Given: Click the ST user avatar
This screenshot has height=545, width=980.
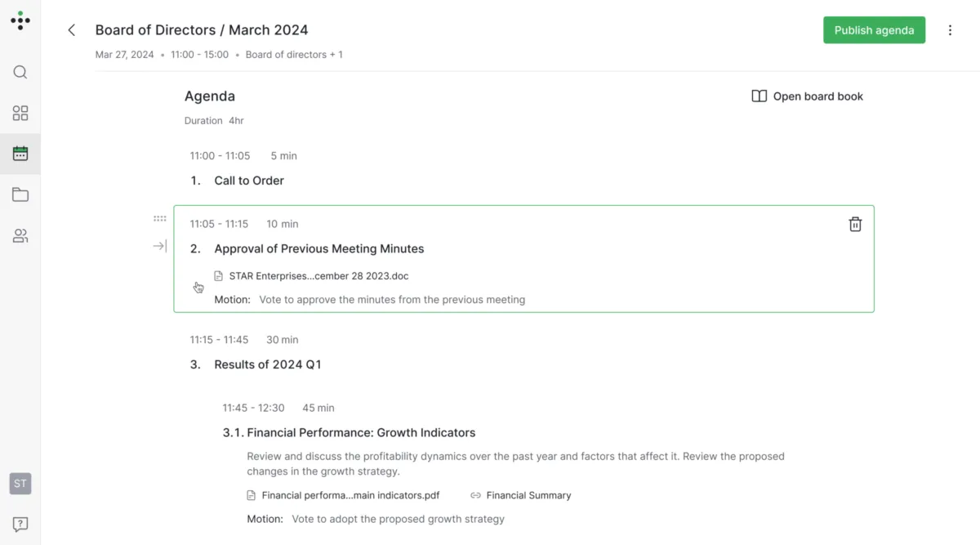Looking at the screenshot, I should 20,483.
